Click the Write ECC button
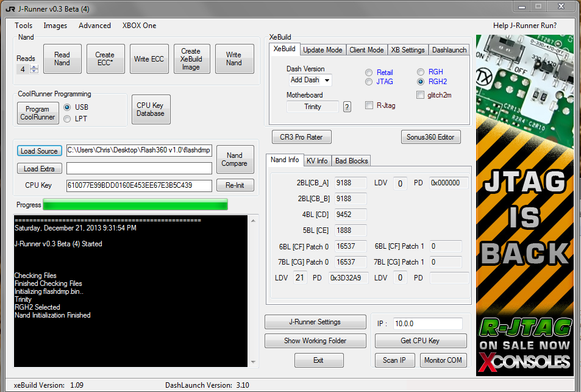 (149, 59)
